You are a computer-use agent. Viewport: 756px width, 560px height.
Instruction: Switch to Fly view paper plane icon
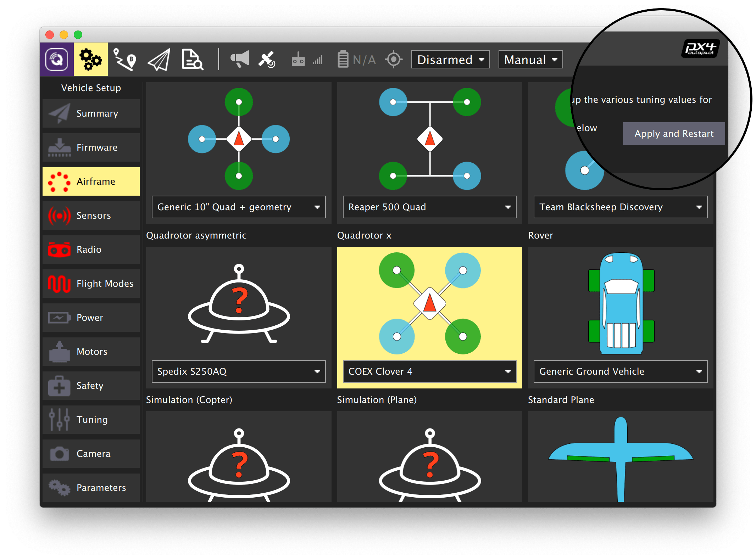[x=159, y=59]
